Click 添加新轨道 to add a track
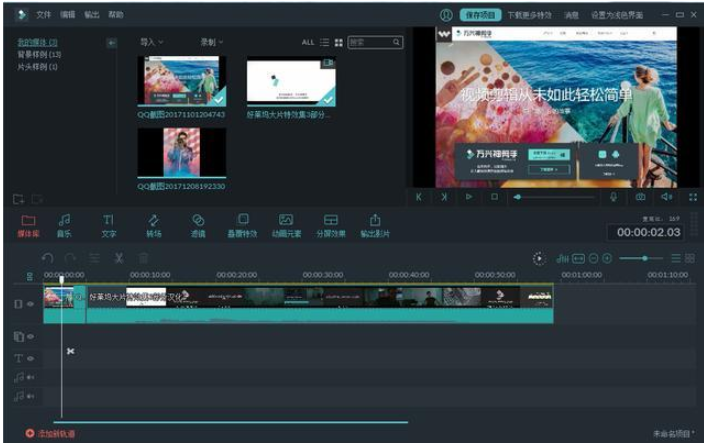The height and width of the screenshot is (443, 704). coord(51,433)
